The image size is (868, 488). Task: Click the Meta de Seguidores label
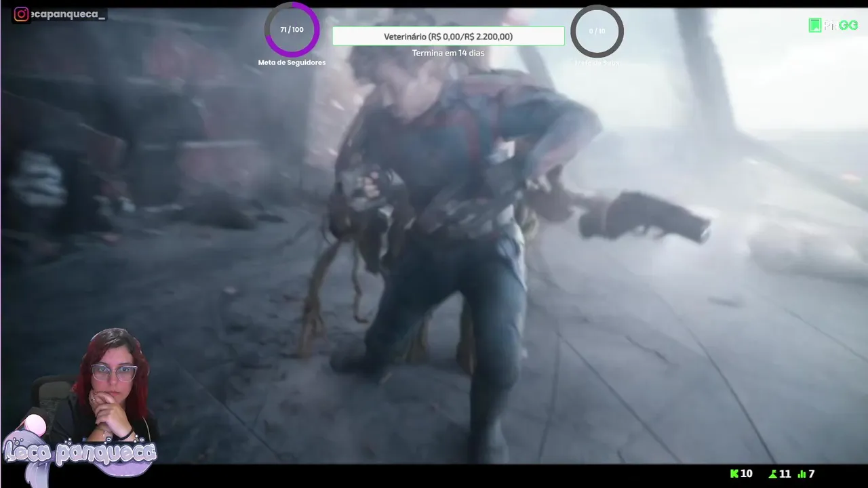[292, 62]
